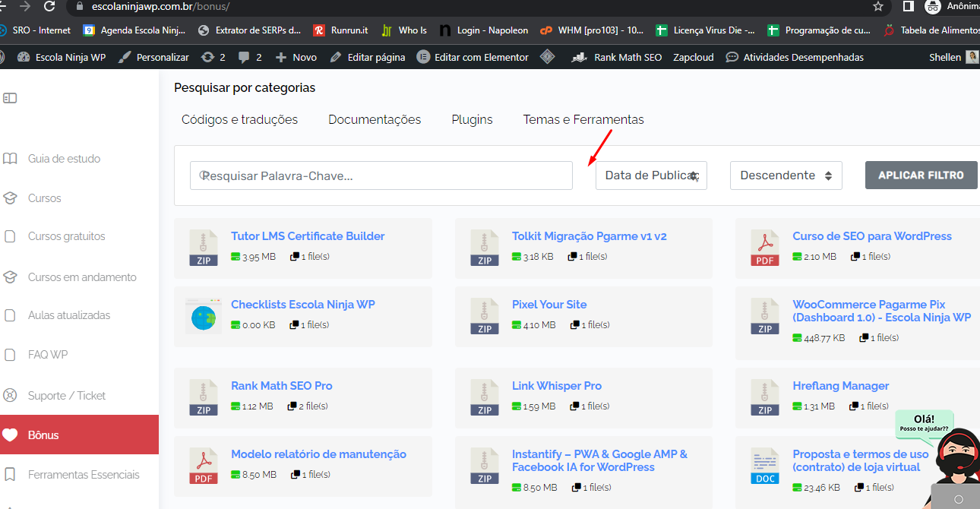Toggle browser side panel icon
The image size is (980, 509).
point(908,6)
